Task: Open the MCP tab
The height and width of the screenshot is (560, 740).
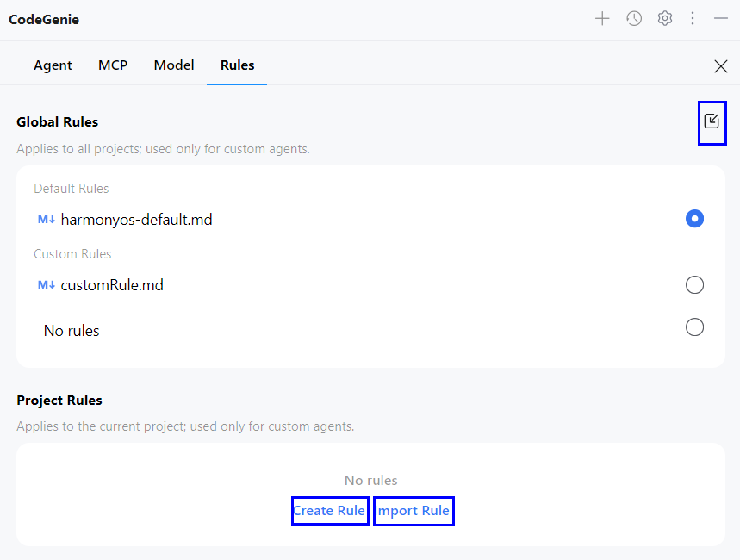Action: pos(113,65)
